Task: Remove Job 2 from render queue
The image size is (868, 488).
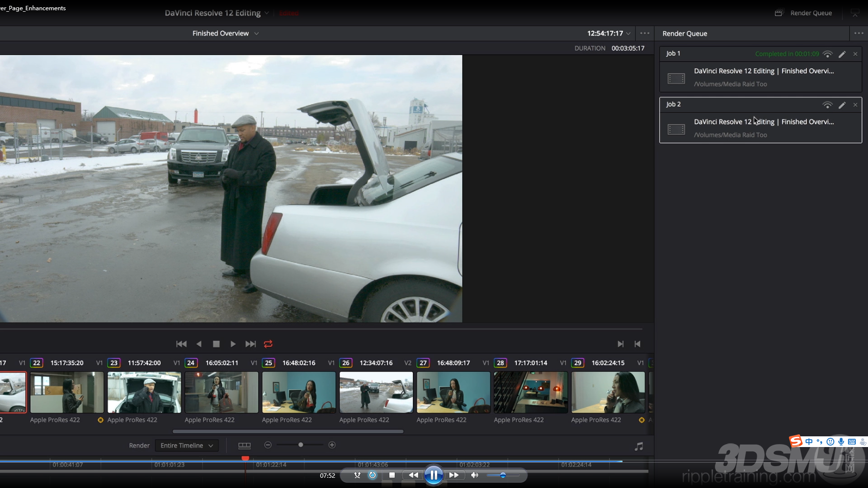Action: point(855,105)
